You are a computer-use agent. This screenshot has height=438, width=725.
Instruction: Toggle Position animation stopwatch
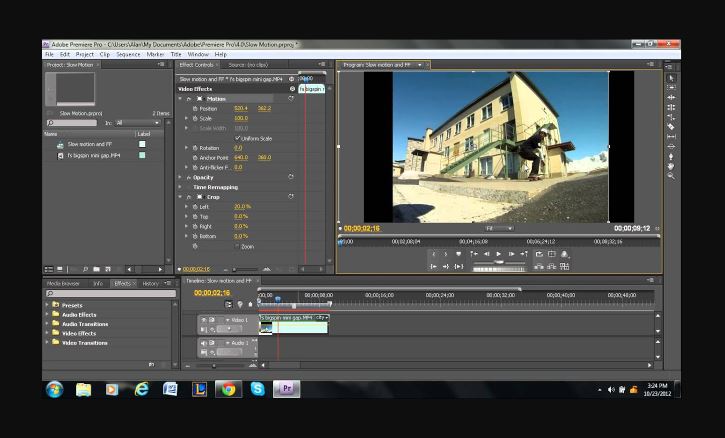195,109
